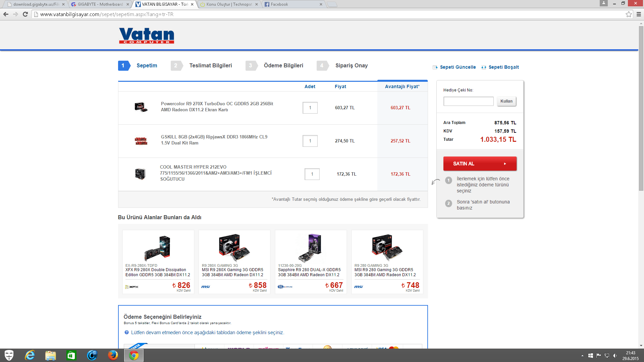Switch to GIGABYTE Motherboard tab
Image resolution: width=644 pixels, height=362 pixels.
click(x=99, y=4)
